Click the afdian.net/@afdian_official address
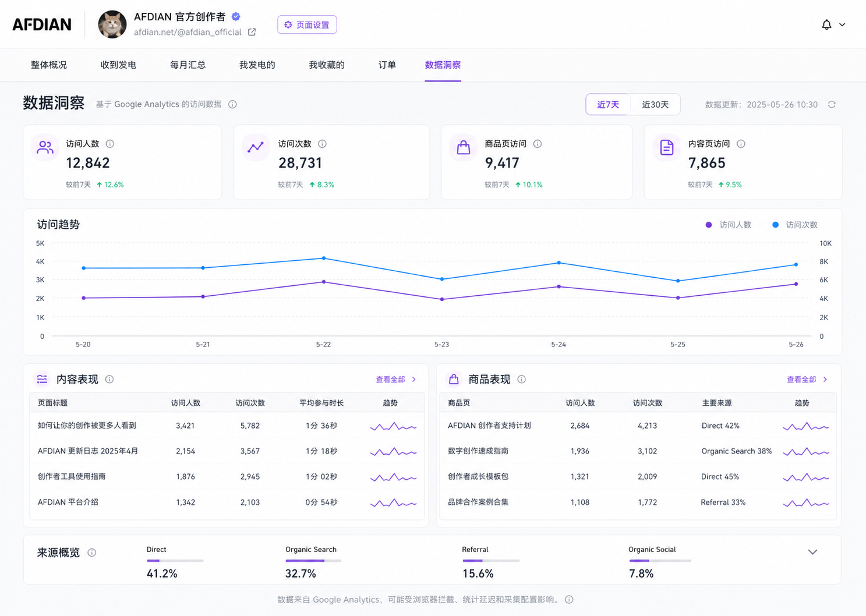 (x=188, y=32)
